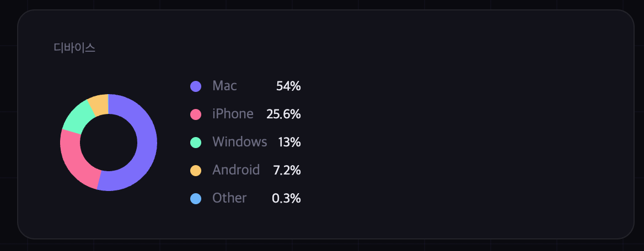Click the 13% Windows value
Screen dimensions: 644x251
click(289, 142)
